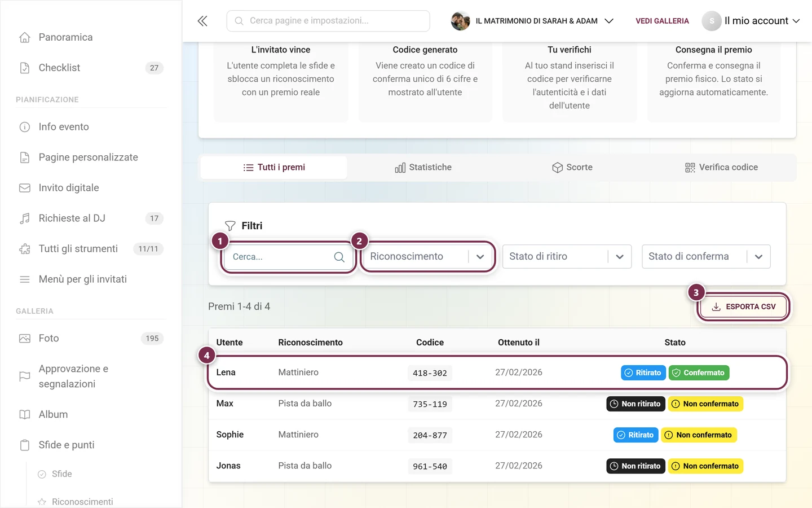Open the Riconoscimento filter dropdown
The image size is (812, 508).
pos(427,257)
